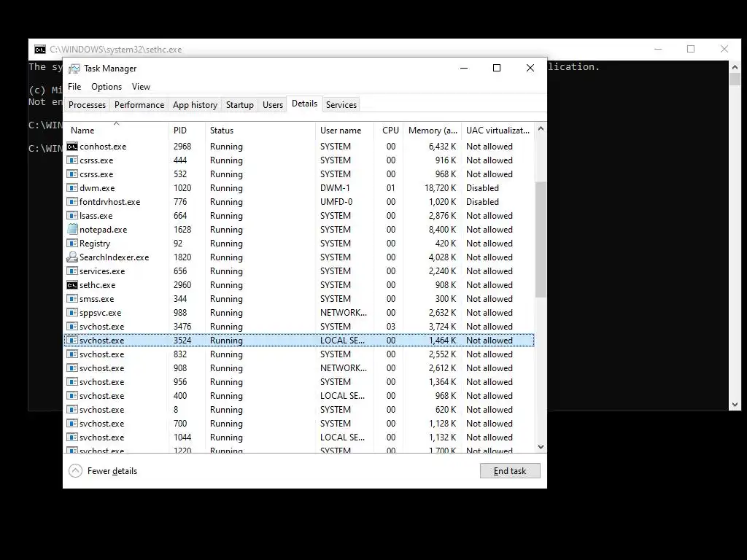Click the 18,720 K memory value
The image size is (747, 560).
point(440,188)
